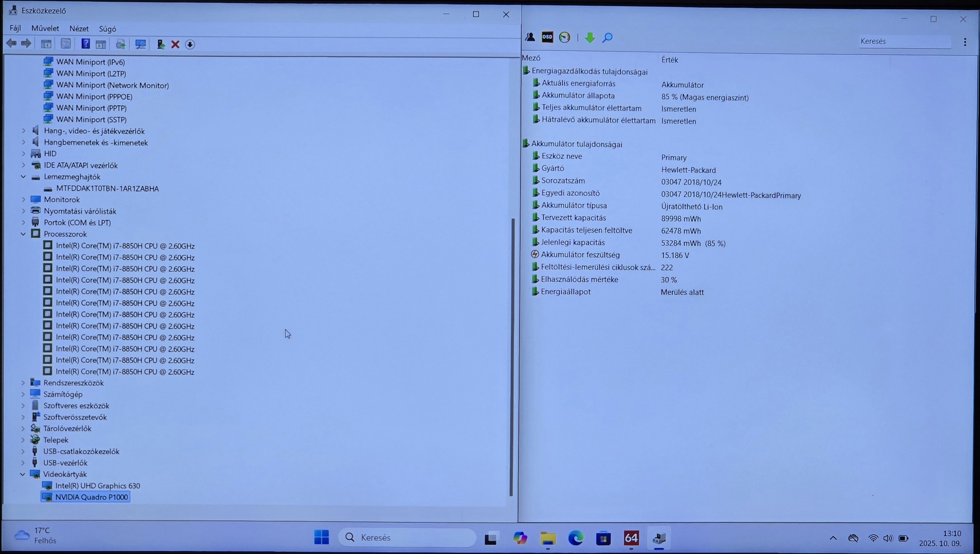Screen dimensions: 980x554
Task: Click the blue Help question mark toolbar icon
Action: click(x=85, y=44)
